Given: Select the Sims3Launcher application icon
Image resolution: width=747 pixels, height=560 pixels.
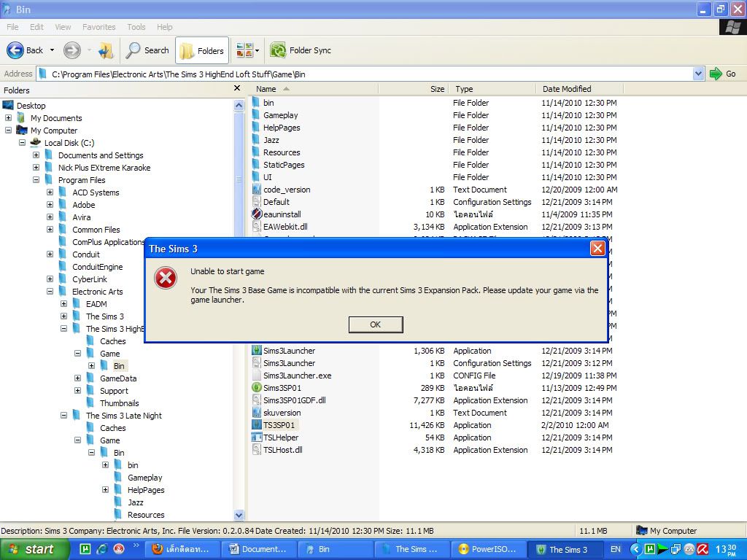Looking at the screenshot, I should click(x=256, y=351).
